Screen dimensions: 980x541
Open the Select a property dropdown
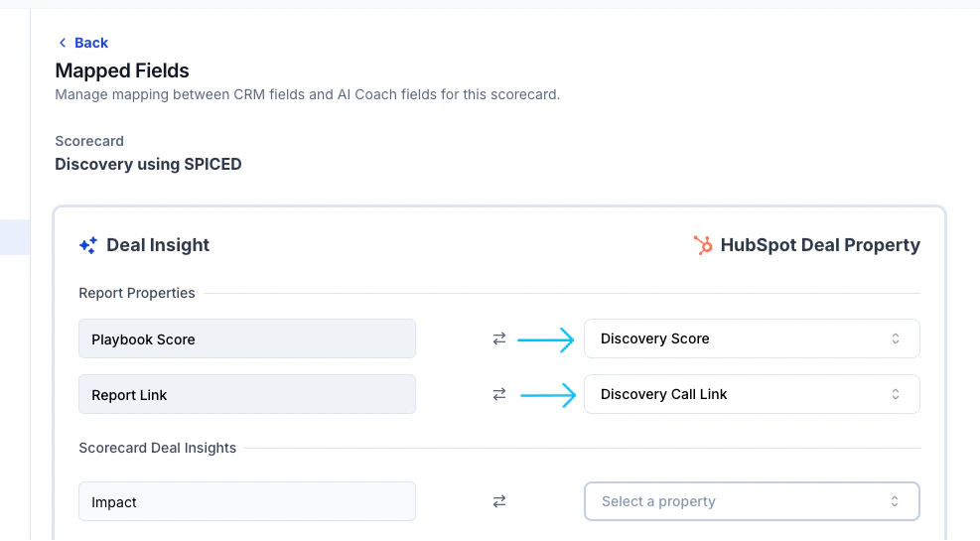coord(752,501)
